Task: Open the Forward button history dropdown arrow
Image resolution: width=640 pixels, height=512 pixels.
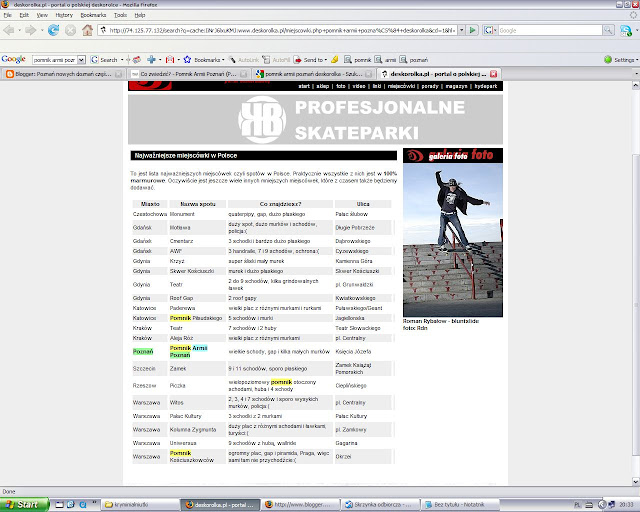Action: (x=42, y=30)
